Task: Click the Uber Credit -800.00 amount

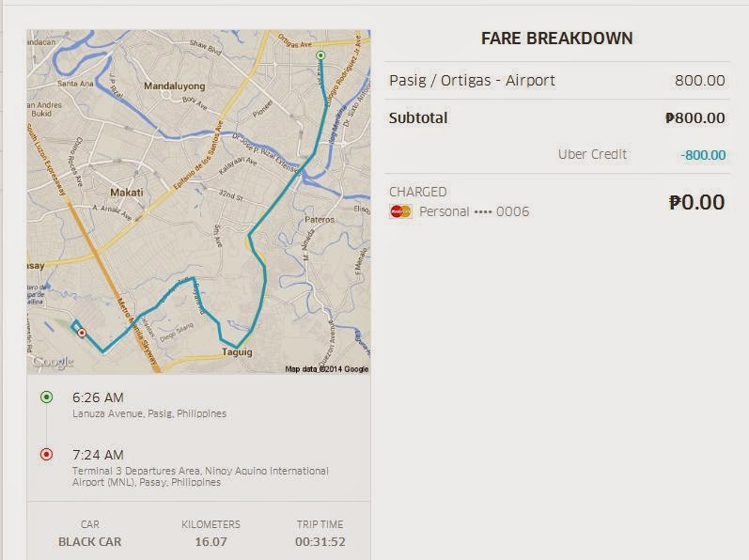Action: coord(704,155)
